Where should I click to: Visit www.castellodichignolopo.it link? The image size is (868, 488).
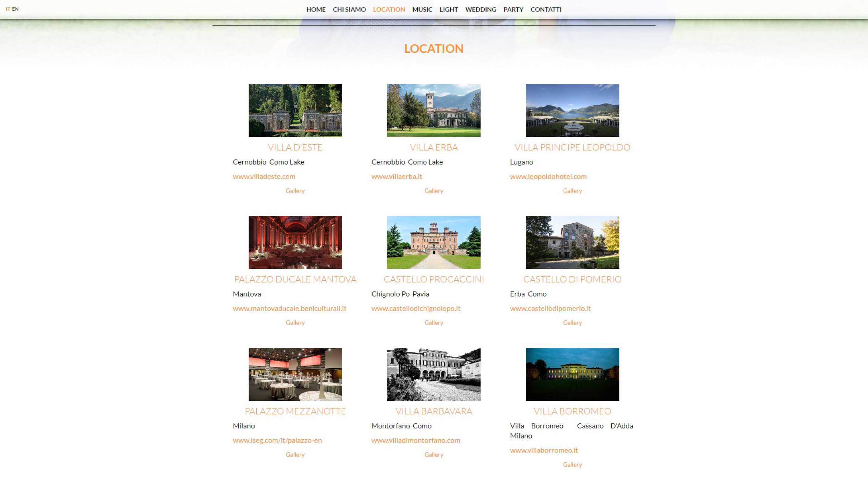[416, 308]
